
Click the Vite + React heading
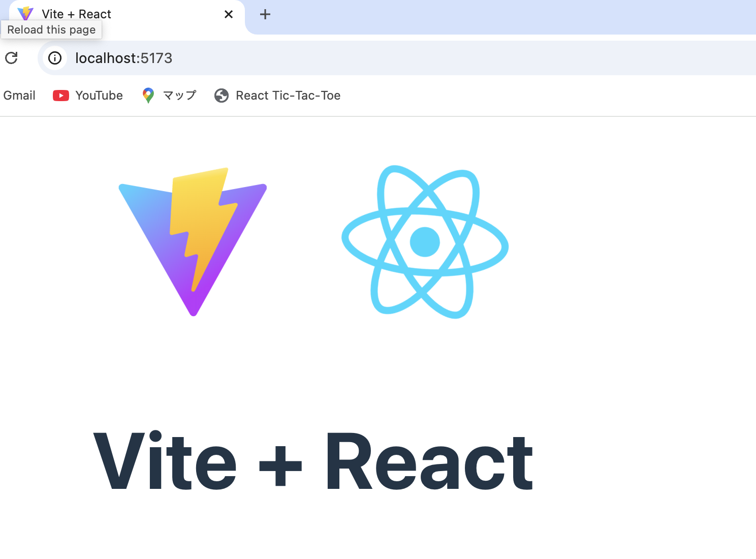pyautogui.click(x=311, y=460)
